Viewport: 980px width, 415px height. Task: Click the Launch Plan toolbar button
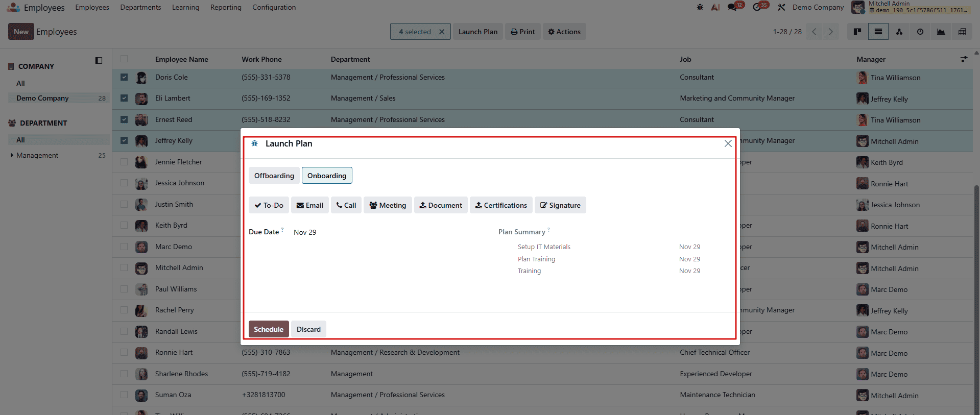[478, 32]
